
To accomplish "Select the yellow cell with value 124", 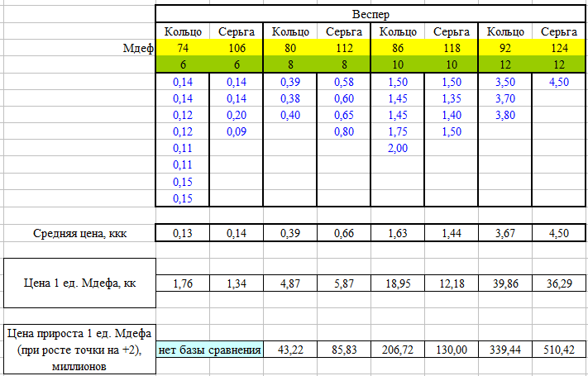I will 558,49.
